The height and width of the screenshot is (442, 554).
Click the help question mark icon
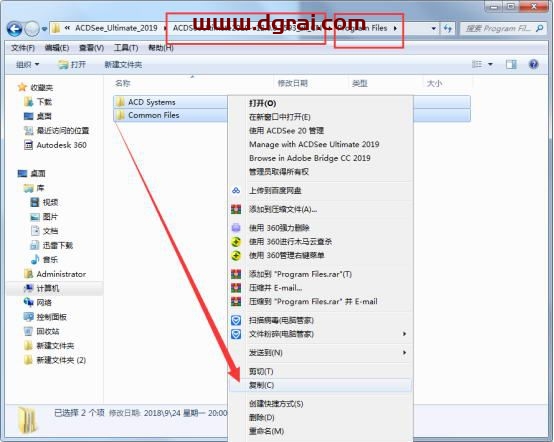534,64
